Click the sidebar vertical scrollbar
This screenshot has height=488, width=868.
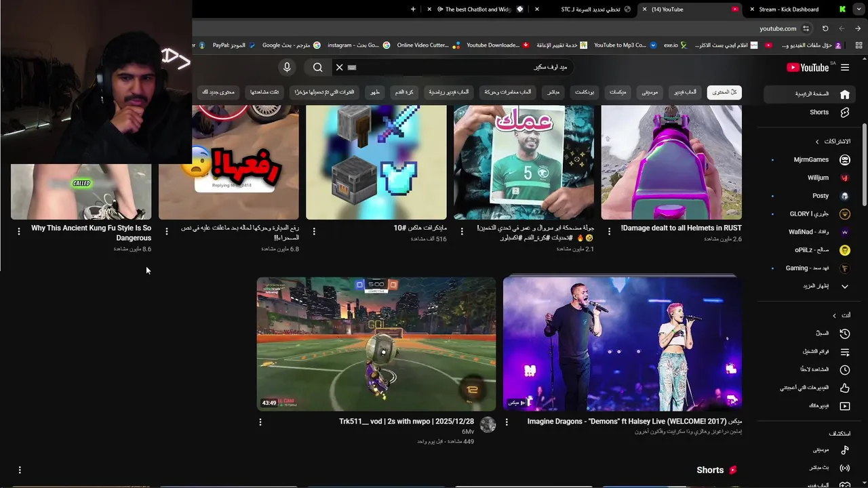coord(864,165)
